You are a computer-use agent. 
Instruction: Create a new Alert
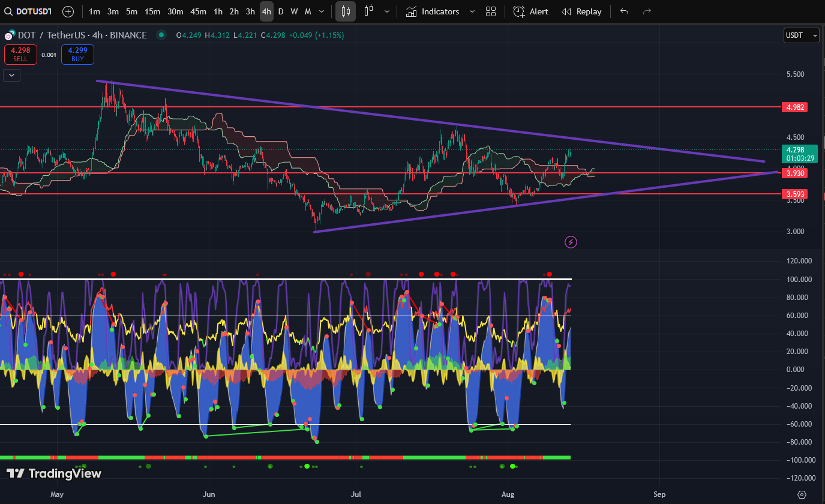coord(530,11)
